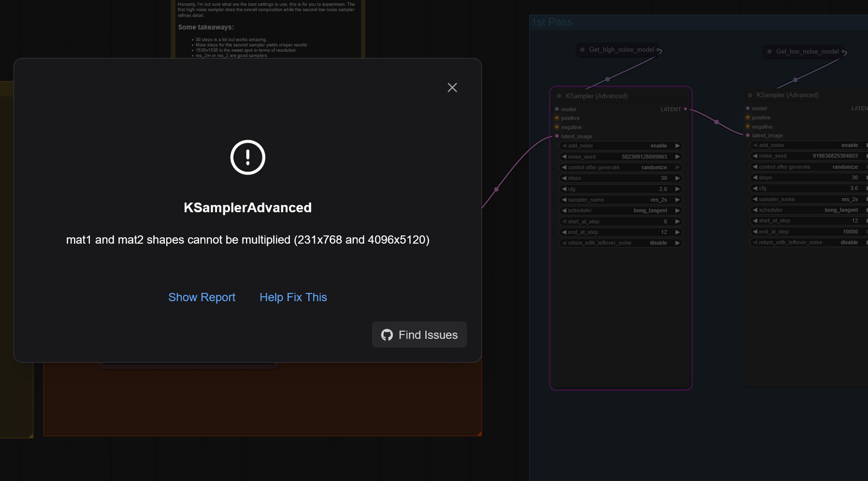The image size is (868, 481).
Task: Toggle return_with_leftover_noise on first KSampler
Action: 621,243
